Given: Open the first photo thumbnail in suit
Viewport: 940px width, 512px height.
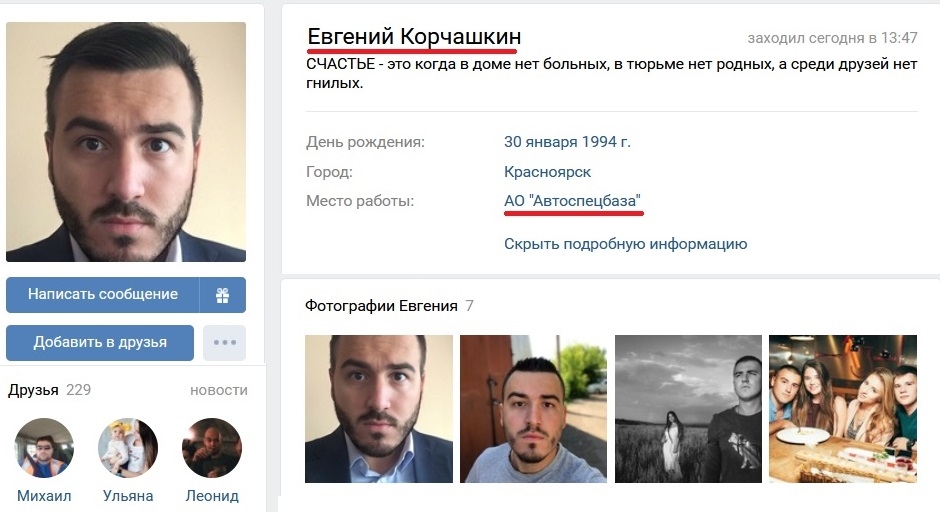Looking at the screenshot, I should [x=379, y=409].
